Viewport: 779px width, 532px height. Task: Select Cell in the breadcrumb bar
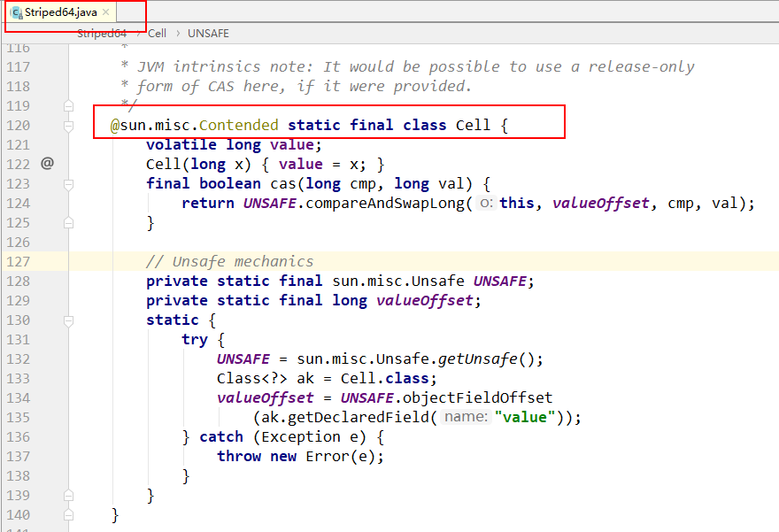[x=157, y=34]
